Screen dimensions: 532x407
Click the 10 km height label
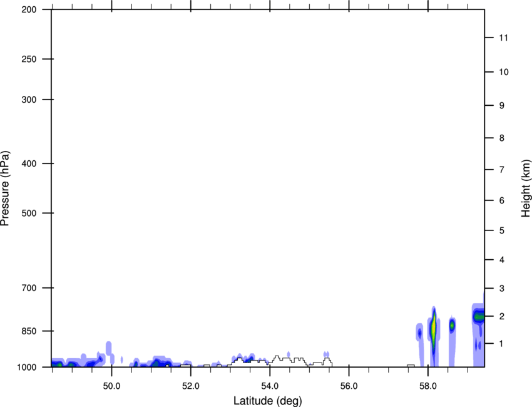504,72
